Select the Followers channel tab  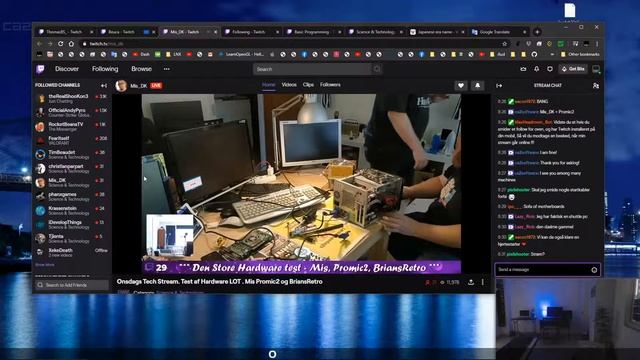[x=330, y=85]
